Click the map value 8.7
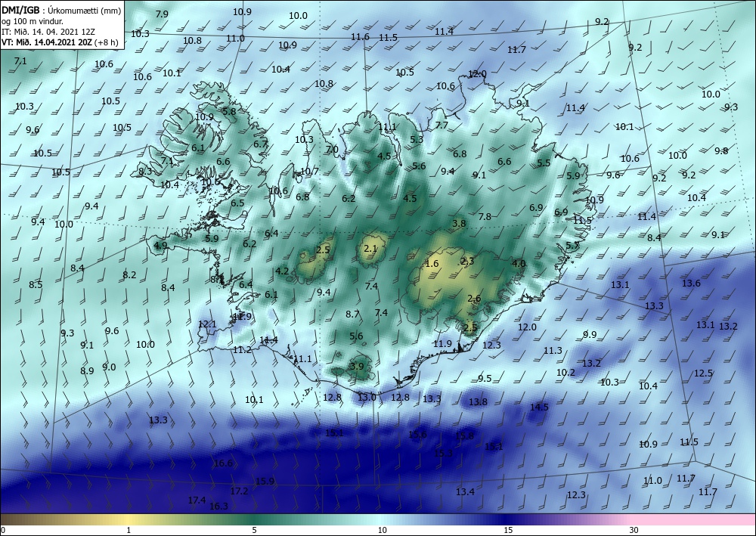This screenshot has height=536, width=756. coord(352,314)
